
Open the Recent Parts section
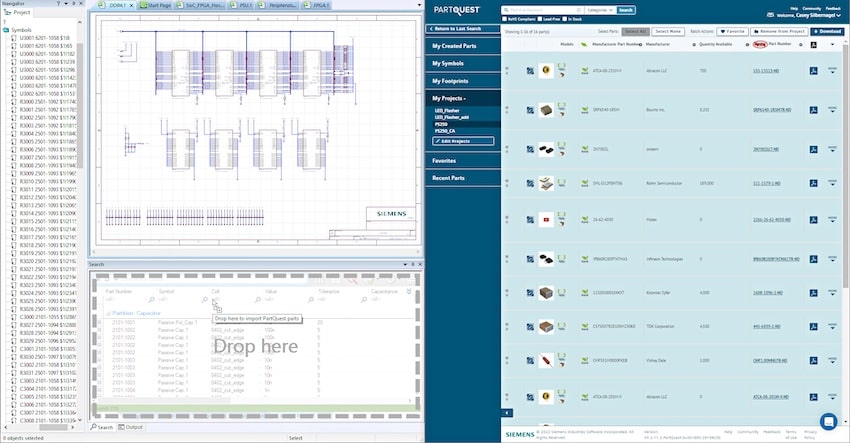pyautogui.click(x=463, y=178)
